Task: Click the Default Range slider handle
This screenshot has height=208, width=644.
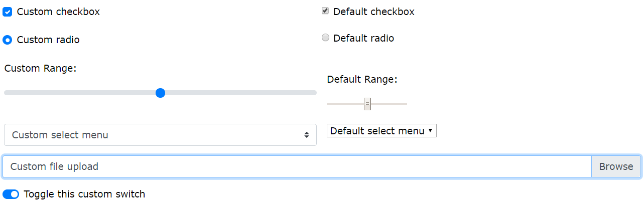Action: tap(367, 104)
